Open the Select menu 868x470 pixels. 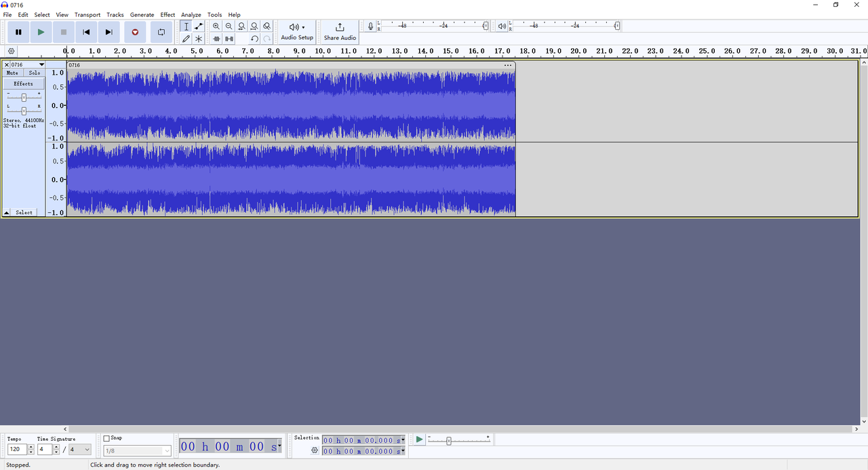[x=42, y=14]
